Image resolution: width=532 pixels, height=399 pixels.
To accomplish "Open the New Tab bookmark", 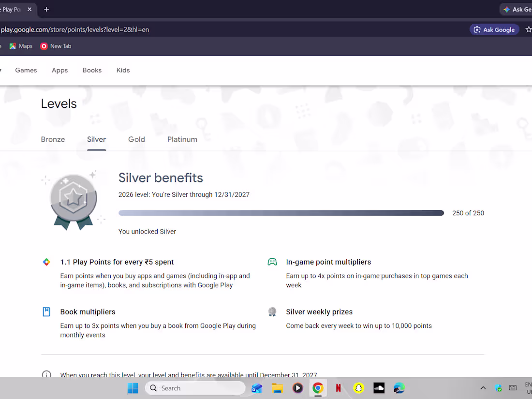I will coord(56,46).
